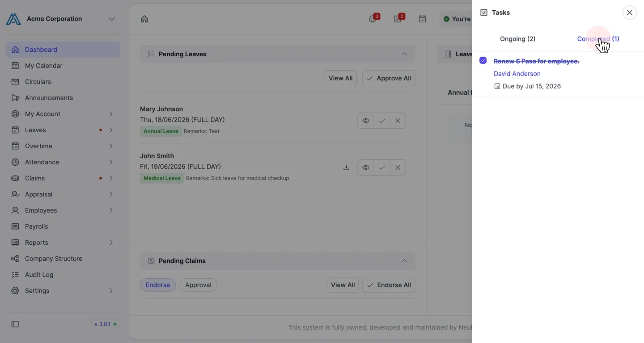Click the Acme Corporation logo
The image size is (644, 343).
[x=13, y=19]
